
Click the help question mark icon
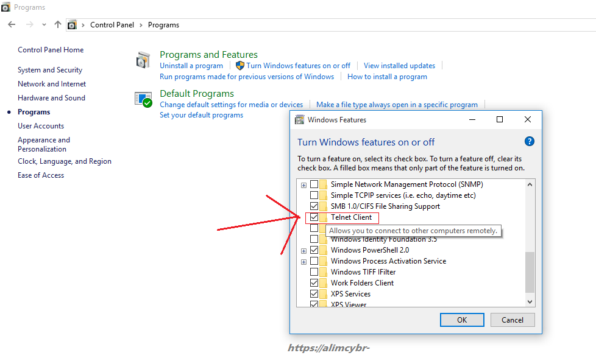coord(529,142)
